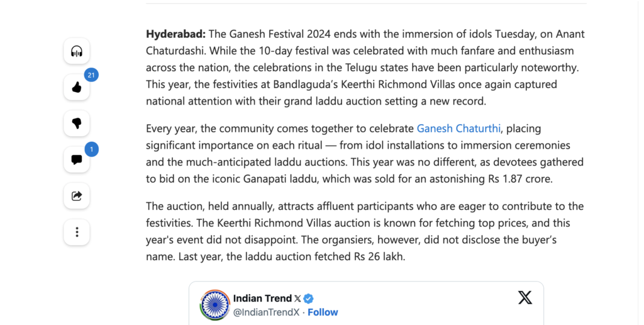Open the three-dot more options menu
The width and height of the screenshot is (644, 325).
[x=77, y=232]
